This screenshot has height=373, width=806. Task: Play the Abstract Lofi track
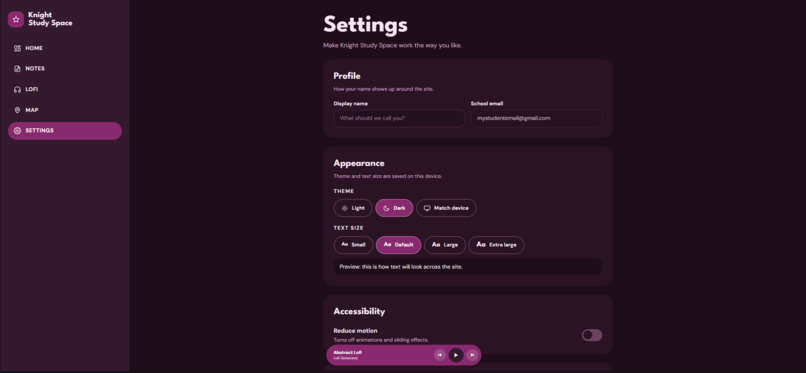456,355
